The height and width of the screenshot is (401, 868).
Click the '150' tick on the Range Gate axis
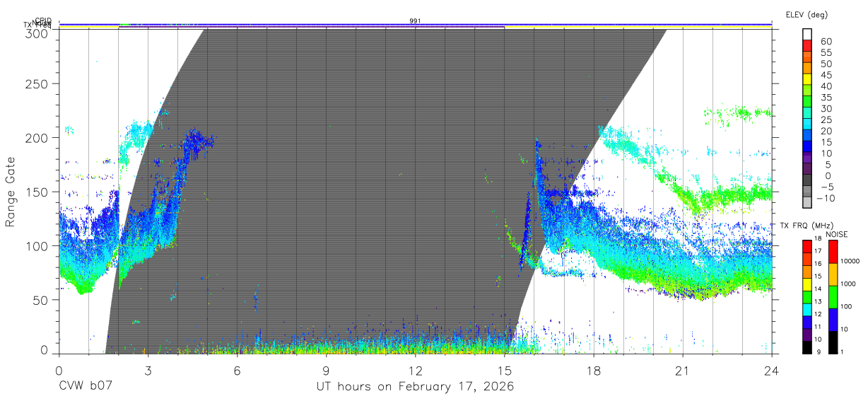37,192
